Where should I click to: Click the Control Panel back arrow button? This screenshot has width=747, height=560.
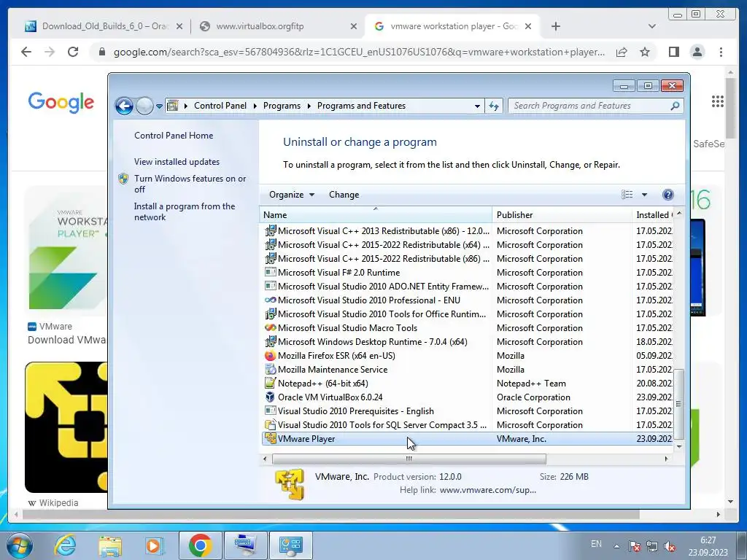[124, 106]
